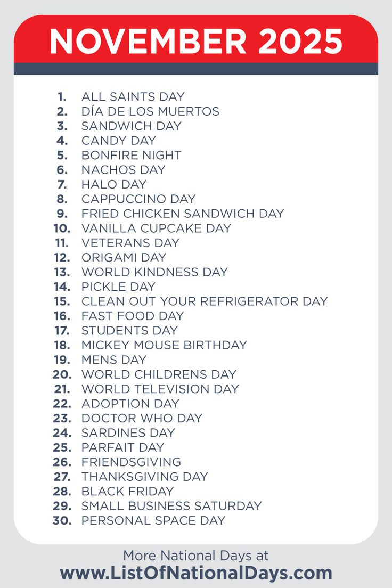Select the All Saints Day entry

(x=133, y=97)
